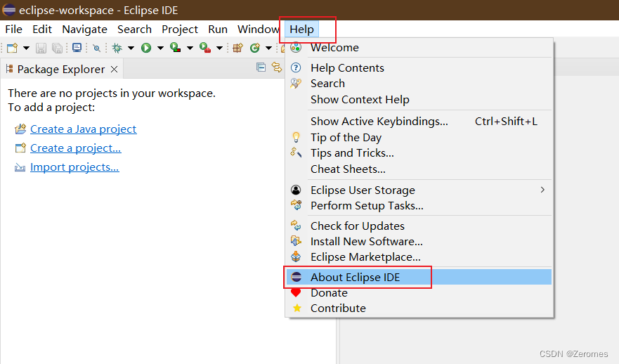Select Check for Updates
The height and width of the screenshot is (364, 619).
(x=419, y=226)
